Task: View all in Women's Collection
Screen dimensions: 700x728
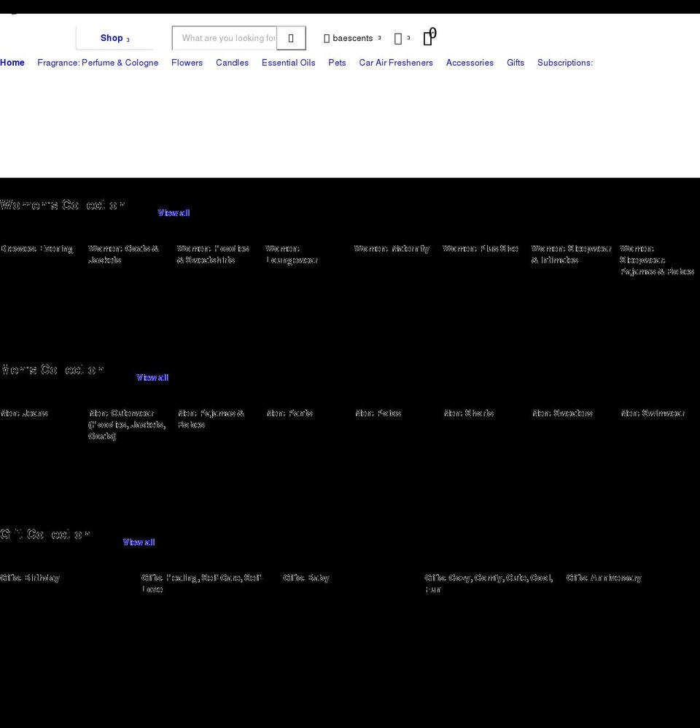Action: pos(174,213)
